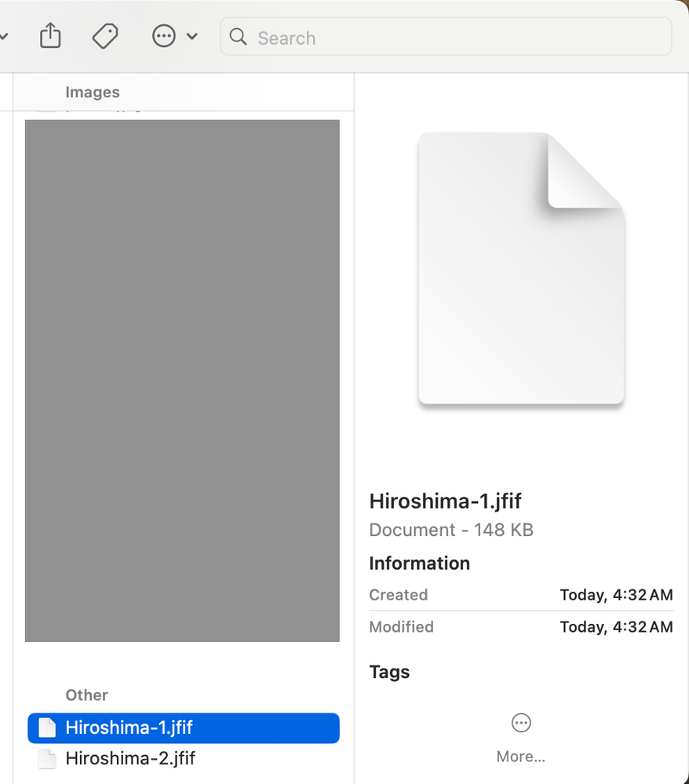Image resolution: width=689 pixels, height=784 pixels.
Task: Click inside the Search field
Action: click(x=455, y=38)
